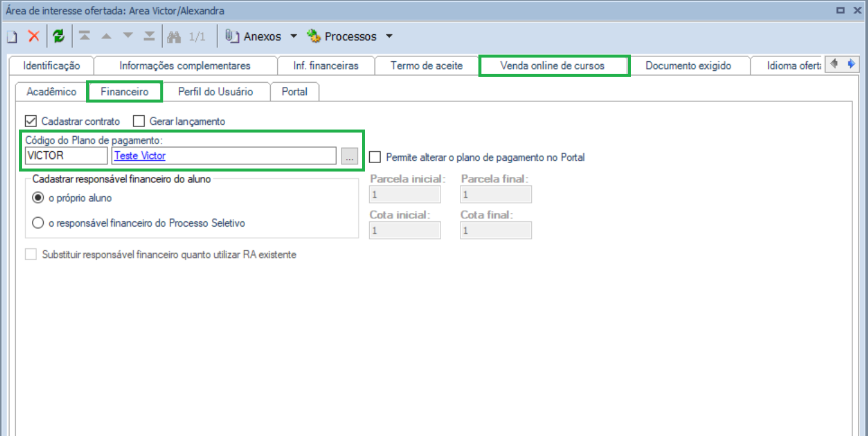Uncheck Cadastrar contrato checkbox
Viewport: 868px width, 436px height.
(x=31, y=121)
